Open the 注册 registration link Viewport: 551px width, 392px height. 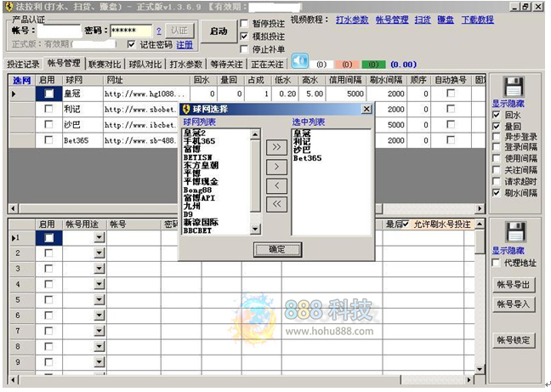click(185, 45)
